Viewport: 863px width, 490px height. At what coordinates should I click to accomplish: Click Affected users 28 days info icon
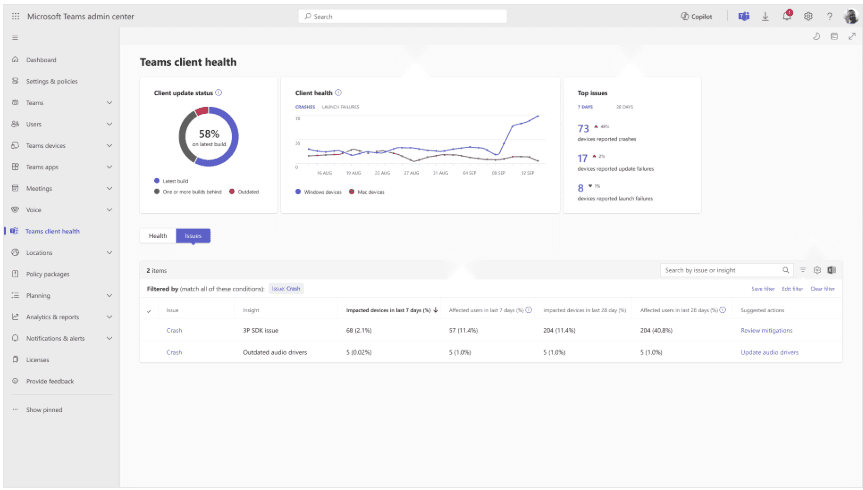[723, 311]
